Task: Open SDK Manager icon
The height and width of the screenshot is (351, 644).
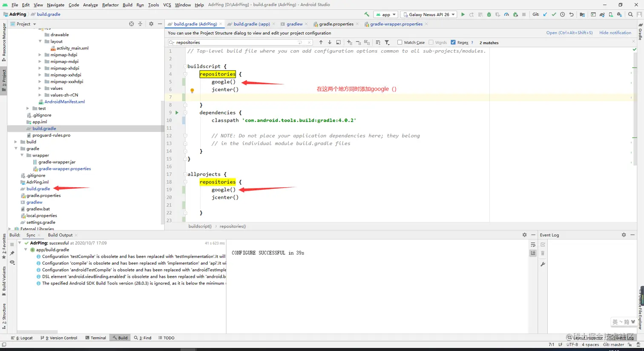Action: pyautogui.click(x=619, y=14)
